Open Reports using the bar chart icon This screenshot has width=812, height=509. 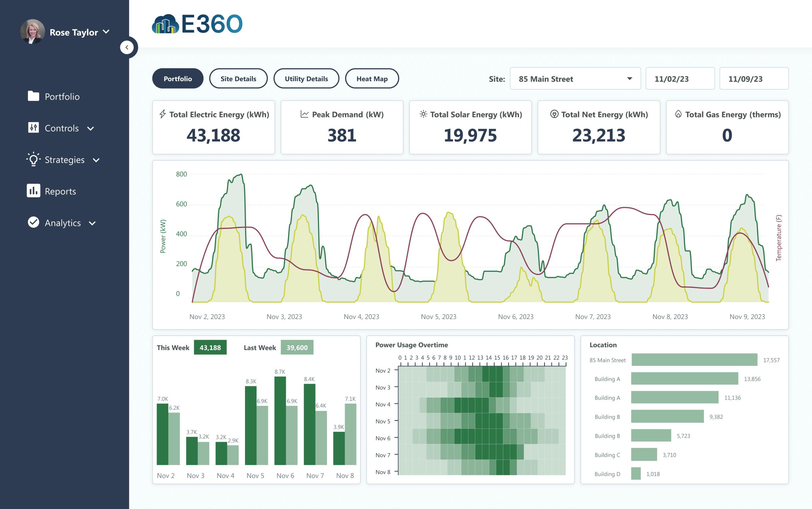click(x=33, y=191)
